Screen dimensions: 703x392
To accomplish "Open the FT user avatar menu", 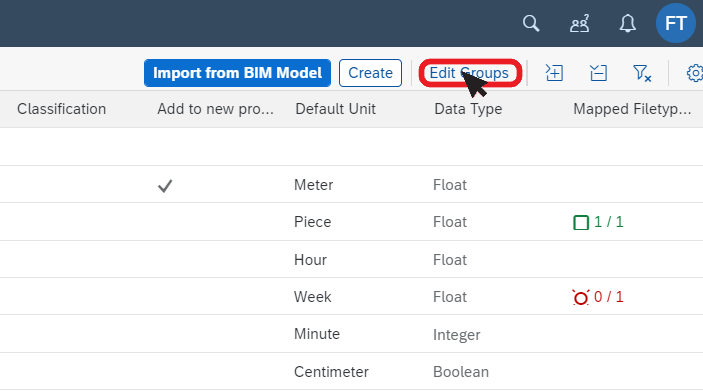I will pyautogui.click(x=676, y=23).
